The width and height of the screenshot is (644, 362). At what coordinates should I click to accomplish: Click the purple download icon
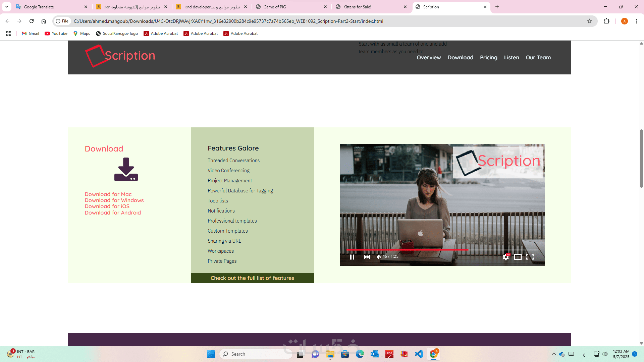126,170
